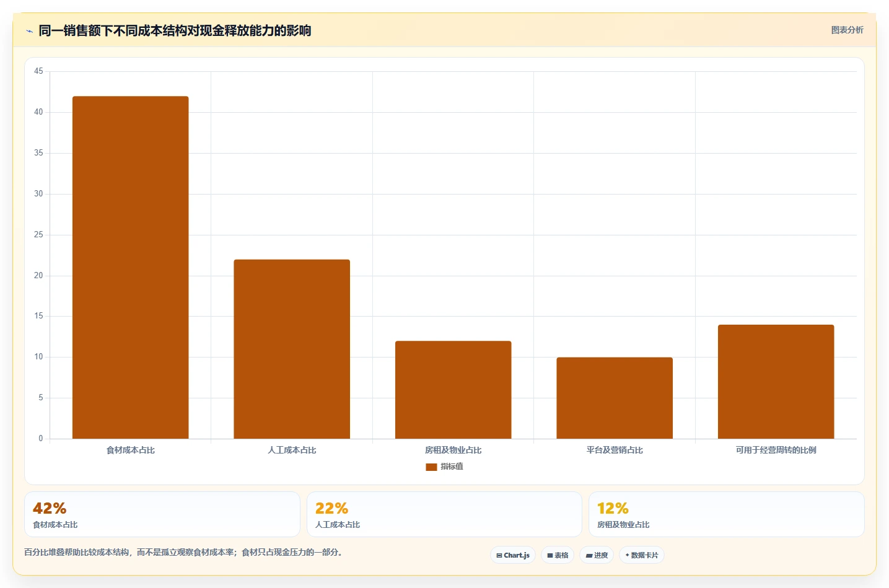Click the card title 同一销售额下不同成本结构

point(175,30)
